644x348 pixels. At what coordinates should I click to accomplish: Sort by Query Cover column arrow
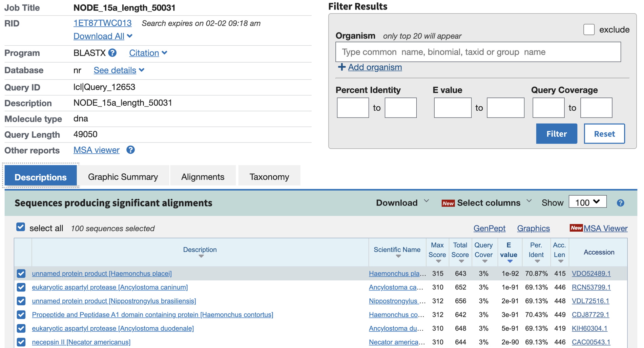[484, 261]
